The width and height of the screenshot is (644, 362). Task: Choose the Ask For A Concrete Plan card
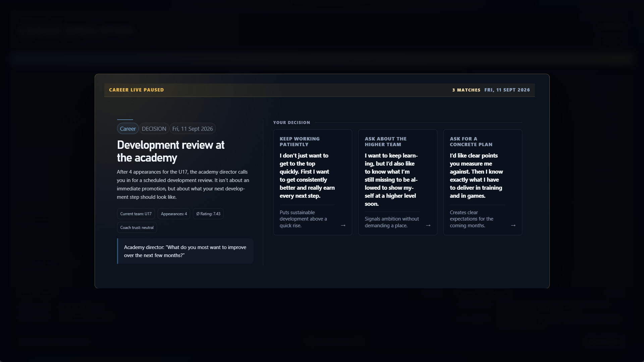tap(483, 182)
